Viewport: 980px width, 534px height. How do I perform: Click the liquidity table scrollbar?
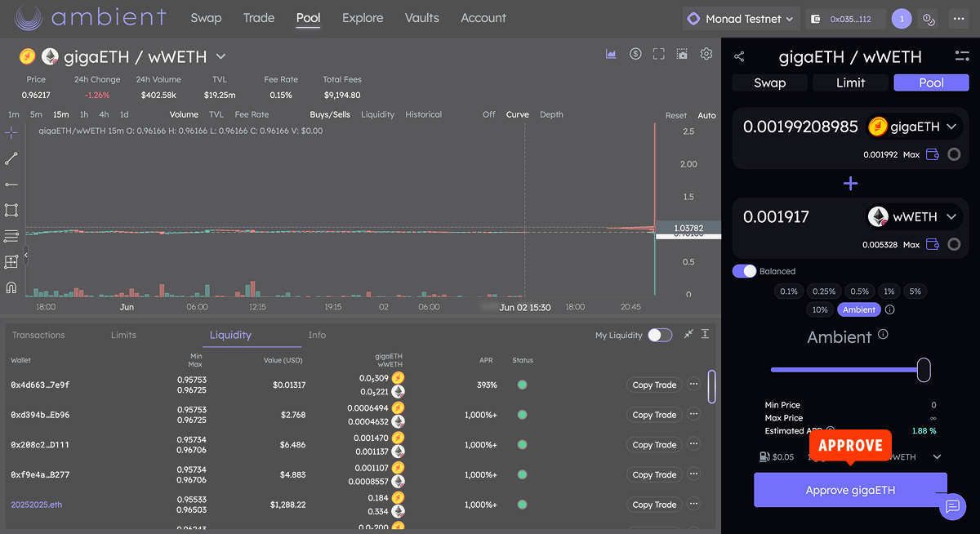[x=712, y=386]
